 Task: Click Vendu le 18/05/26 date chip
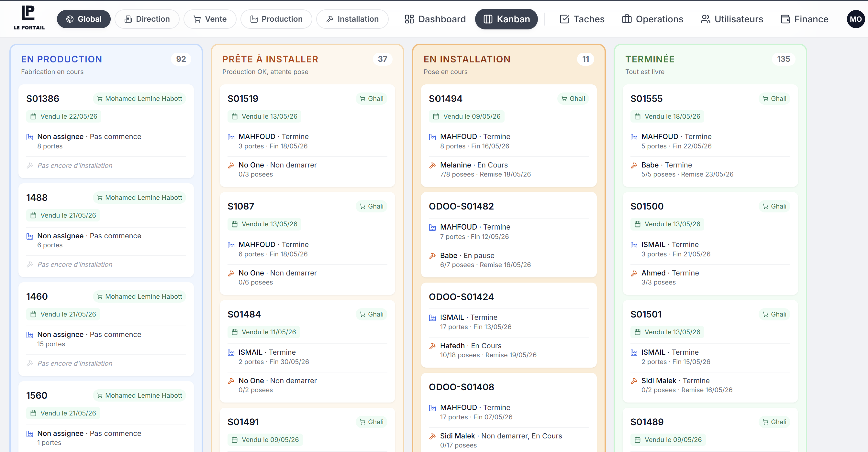click(667, 116)
